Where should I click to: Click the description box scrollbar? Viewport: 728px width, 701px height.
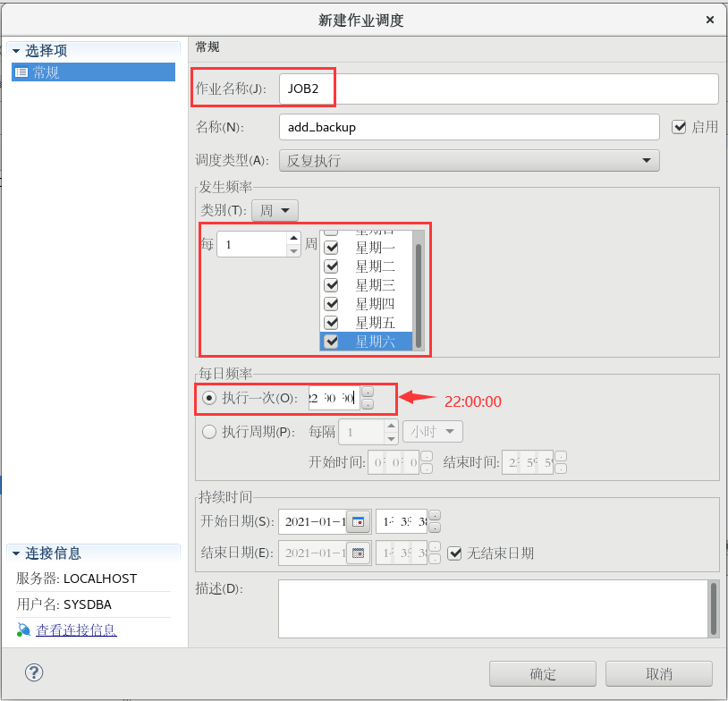coord(714,609)
